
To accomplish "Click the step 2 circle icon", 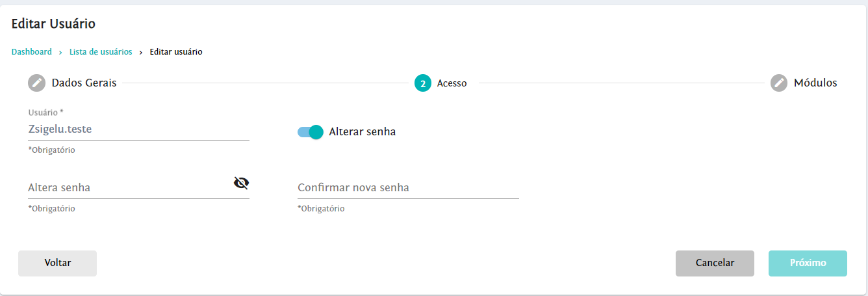I will [422, 83].
